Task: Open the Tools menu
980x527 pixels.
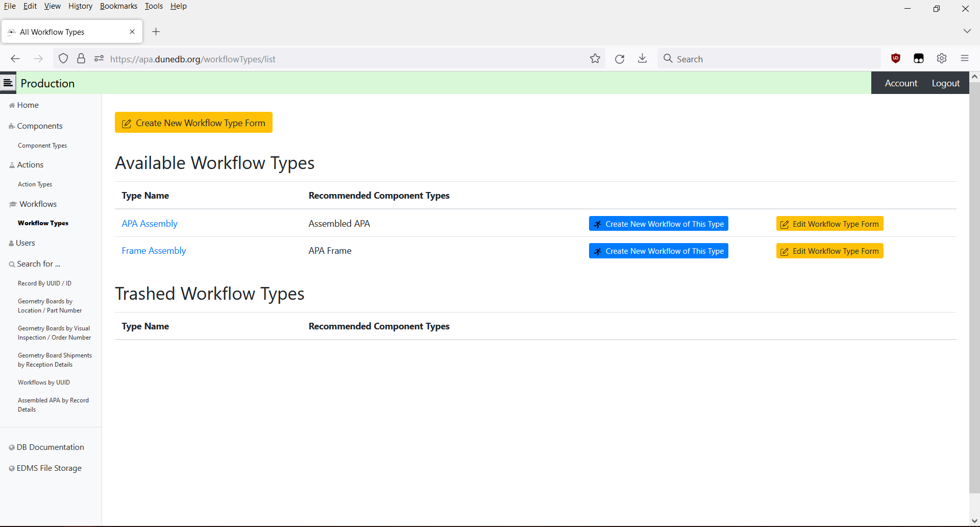Action: [x=154, y=6]
